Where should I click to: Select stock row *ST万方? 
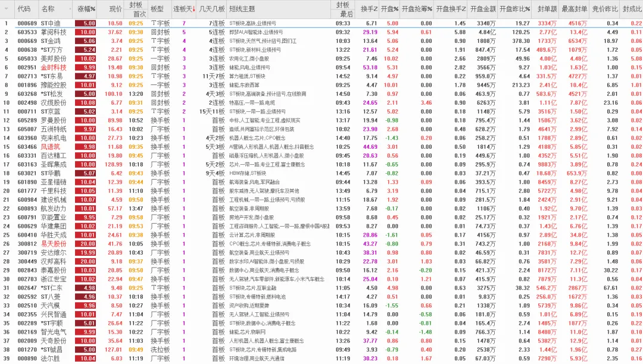[x=321, y=50]
